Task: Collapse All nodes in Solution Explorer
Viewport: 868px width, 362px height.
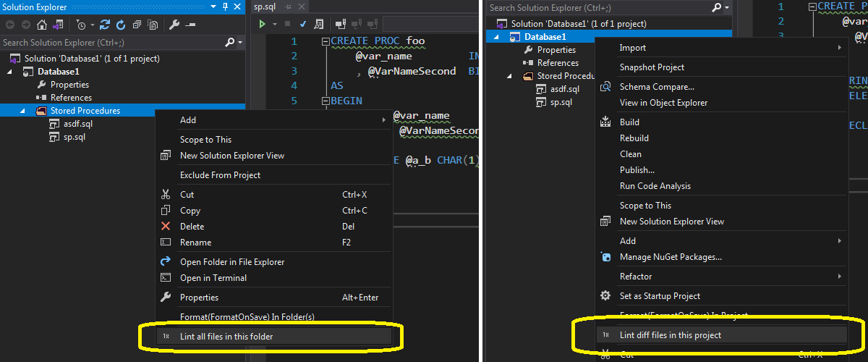Action: pyautogui.click(x=136, y=25)
